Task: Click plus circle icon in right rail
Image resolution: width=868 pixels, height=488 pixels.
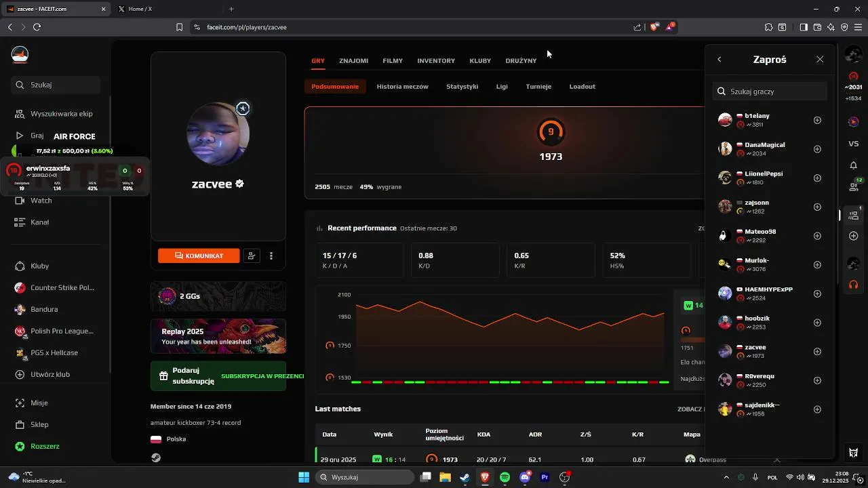Action: (854, 236)
